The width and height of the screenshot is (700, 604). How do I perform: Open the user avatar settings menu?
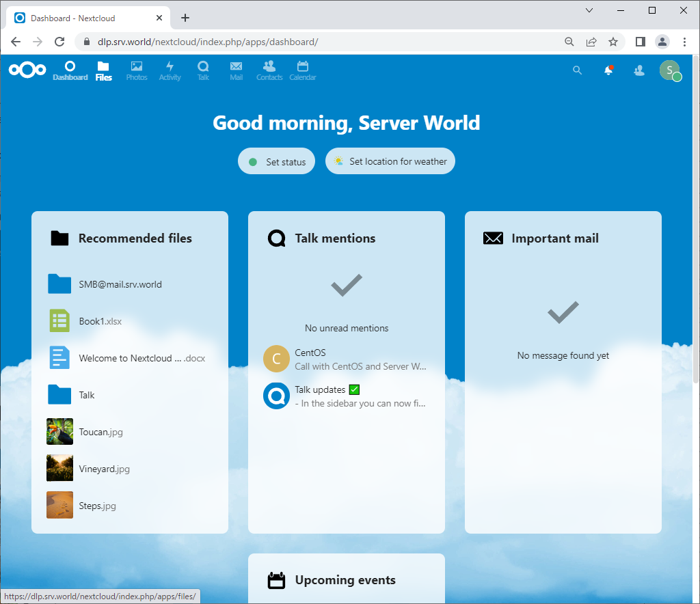(669, 70)
